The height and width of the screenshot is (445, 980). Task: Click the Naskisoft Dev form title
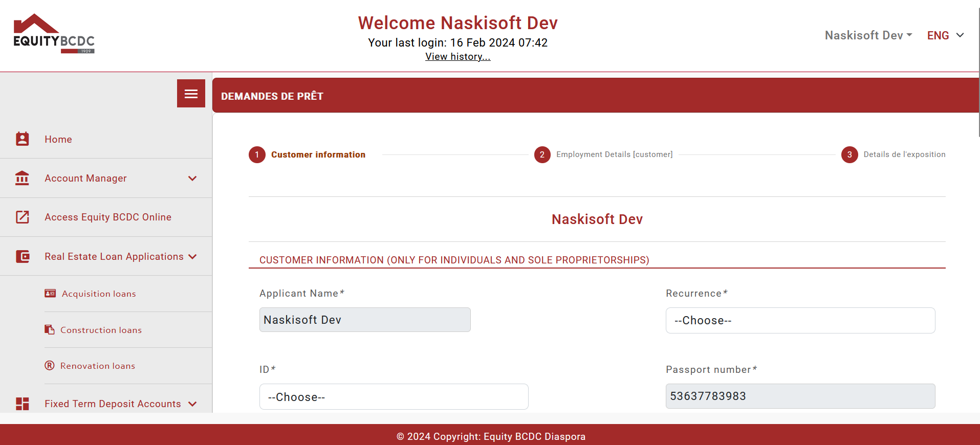pos(597,219)
